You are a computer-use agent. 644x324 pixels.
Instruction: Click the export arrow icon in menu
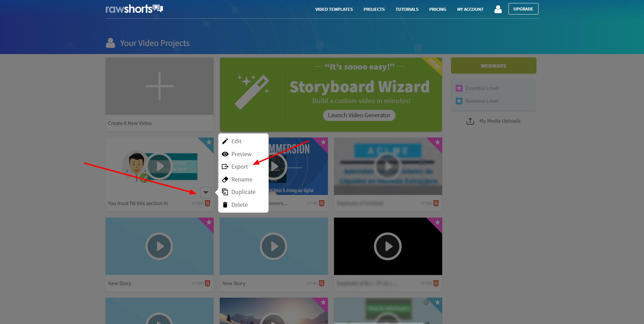[225, 167]
